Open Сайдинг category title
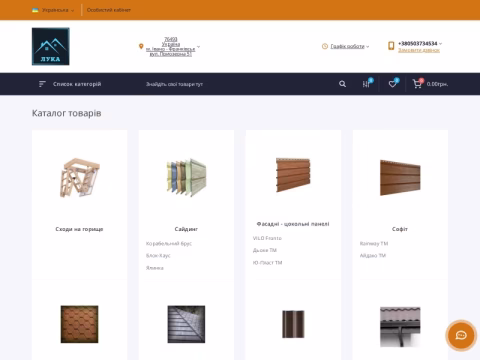The image size is (480, 360). click(186, 229)
